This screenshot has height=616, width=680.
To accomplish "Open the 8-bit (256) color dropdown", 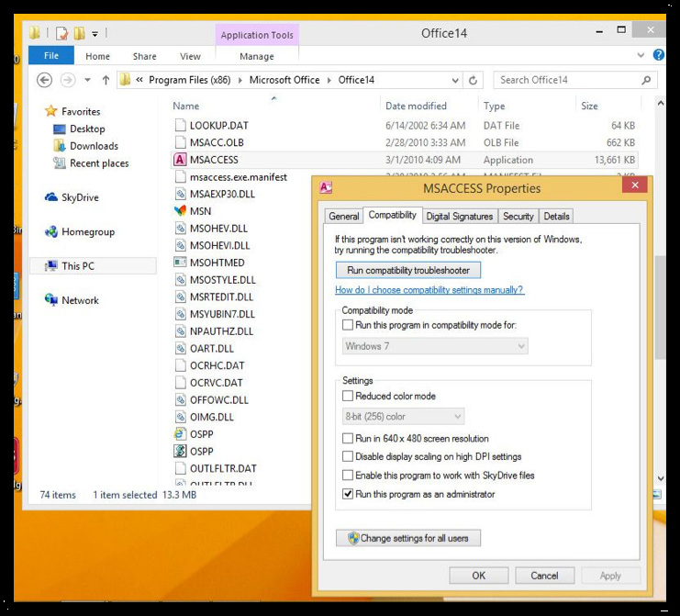I will [403, 417].
